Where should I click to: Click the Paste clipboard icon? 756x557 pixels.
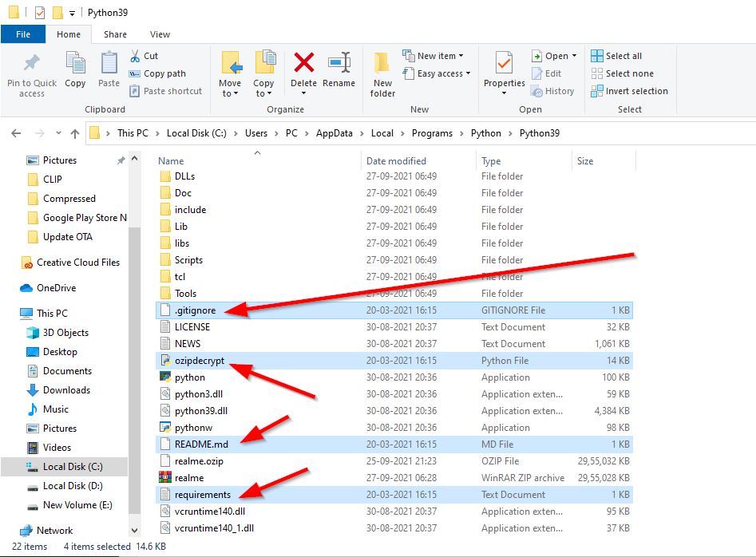pos(109,62)
